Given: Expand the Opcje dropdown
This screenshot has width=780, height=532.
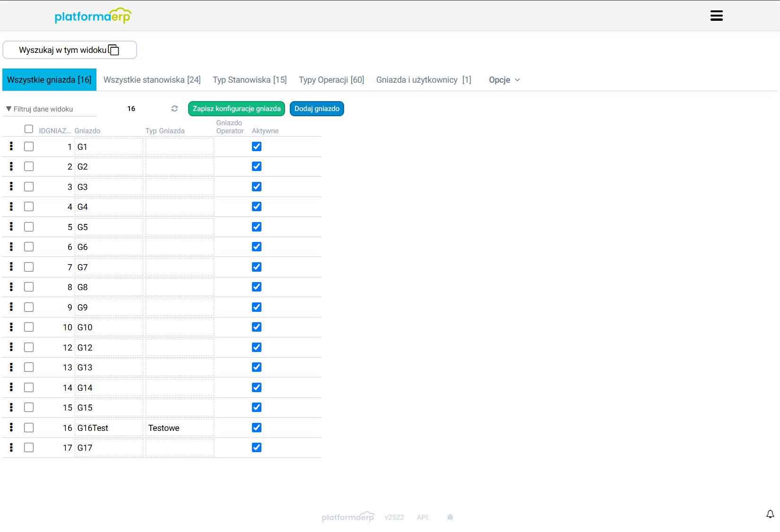Looking at the screenshot, I should [x=504, y=80].
